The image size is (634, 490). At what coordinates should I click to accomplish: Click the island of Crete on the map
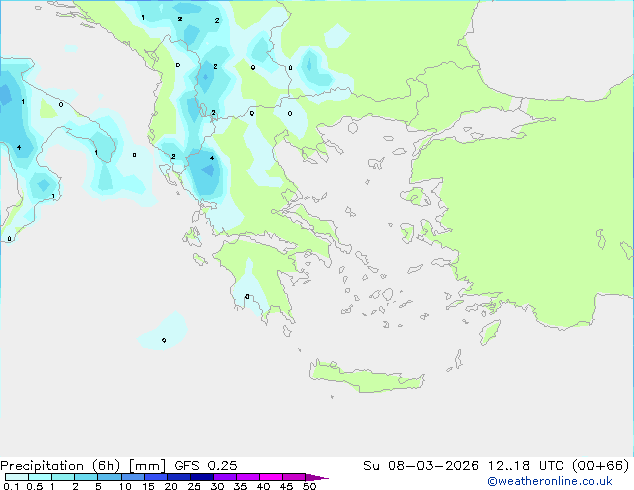coord(366,378)
